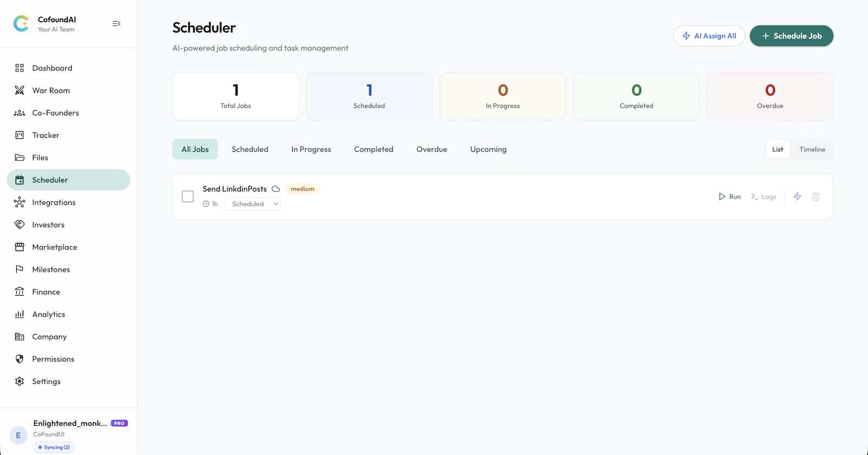Viewport: 868px width, 455px height.
Task: Open the Scheduled status dropdown of the job
Action: (253, 204)
